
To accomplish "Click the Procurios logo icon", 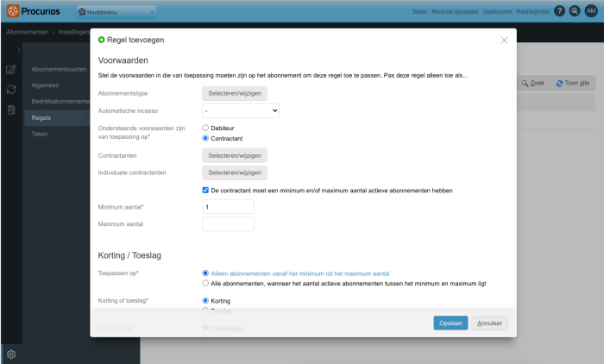I will pos(12,11).
